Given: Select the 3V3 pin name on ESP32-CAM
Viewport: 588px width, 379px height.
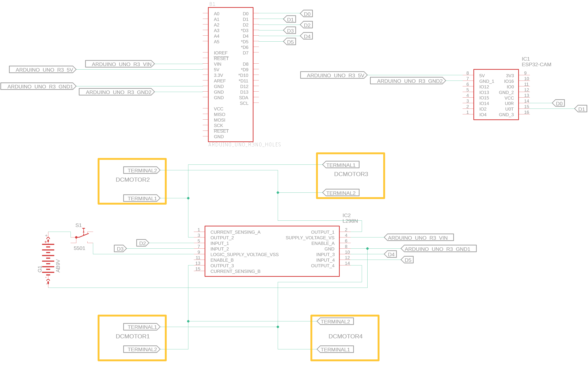Looking at the screenshot, I should click(x=510, y=76).
